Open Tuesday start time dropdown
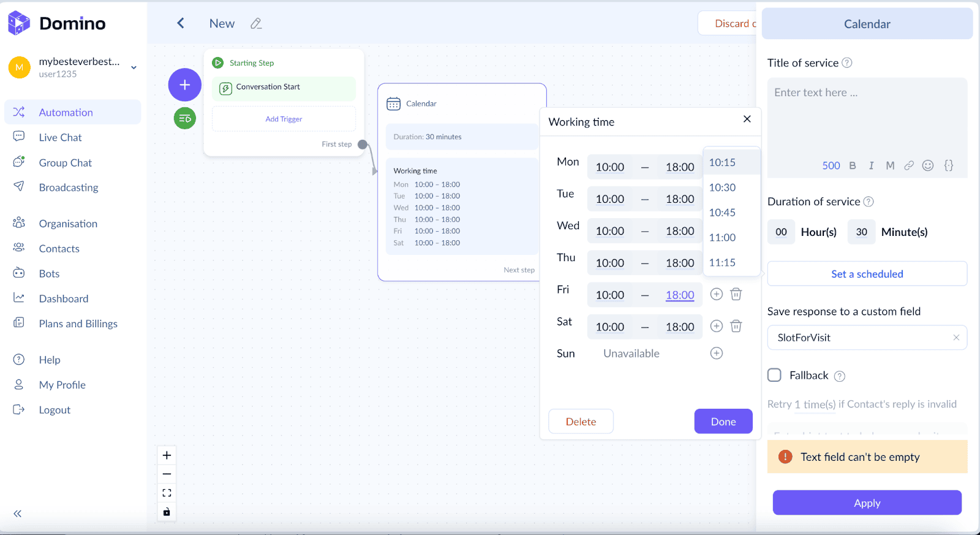This screenshot has height=535, width=980. (x=610, y=199)
